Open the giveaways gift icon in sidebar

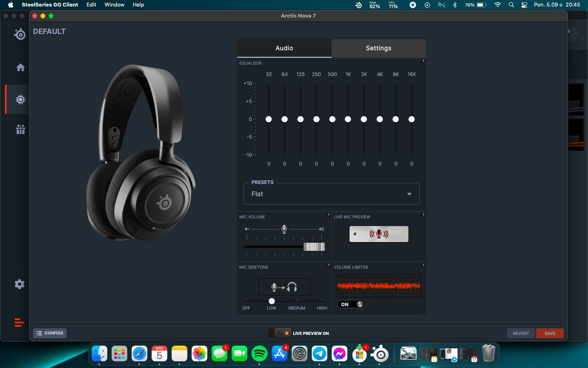point(20,130)
